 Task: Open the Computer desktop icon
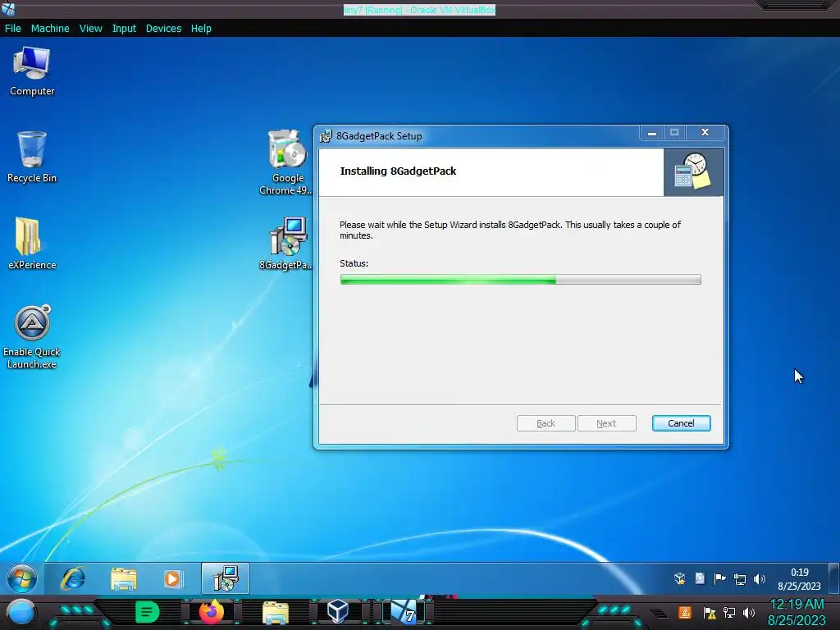[32, 71]
